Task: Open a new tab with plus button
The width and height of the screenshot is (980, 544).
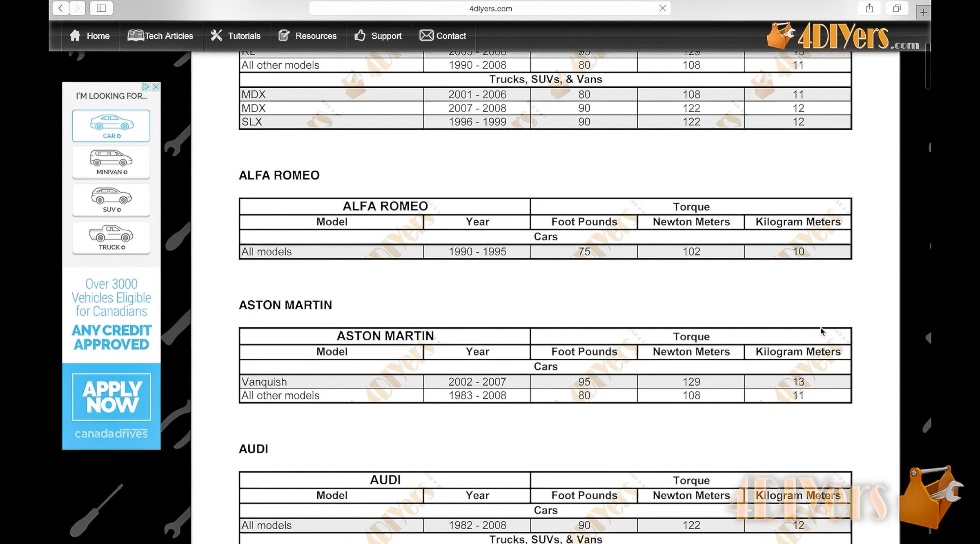Action: click(x=923, y=12)
